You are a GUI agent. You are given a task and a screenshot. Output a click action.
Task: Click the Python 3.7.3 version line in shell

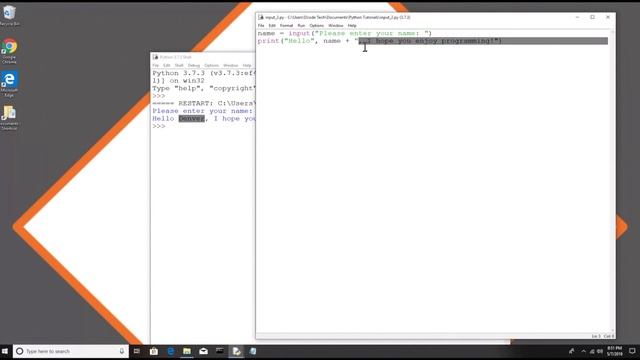[x=204, y=73]
